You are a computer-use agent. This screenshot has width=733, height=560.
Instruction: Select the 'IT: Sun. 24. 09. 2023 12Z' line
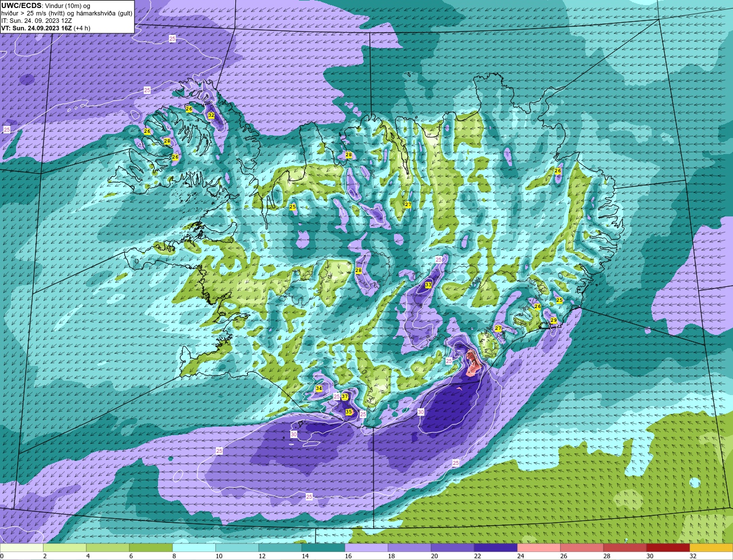pyautogui.click(x=37, y=21)
